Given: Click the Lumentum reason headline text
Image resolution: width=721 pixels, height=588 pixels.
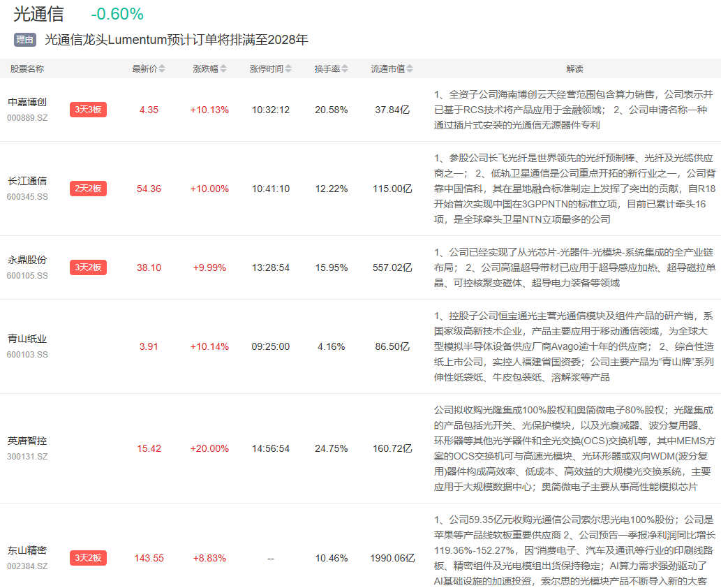Looking at the screenshot, I should point(177,40).
